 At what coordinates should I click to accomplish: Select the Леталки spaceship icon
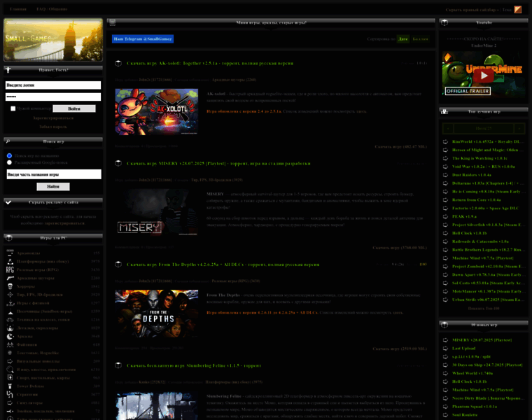[x=10, y=328]
